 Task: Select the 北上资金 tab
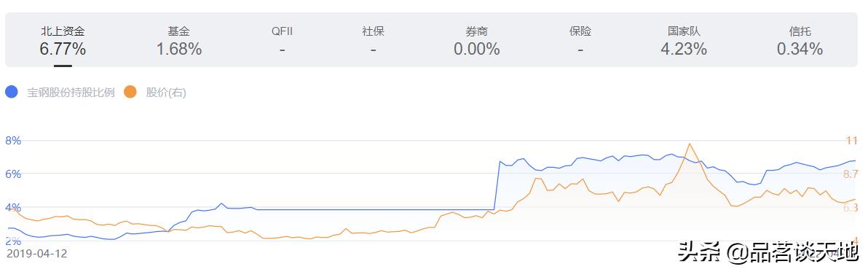63,41
